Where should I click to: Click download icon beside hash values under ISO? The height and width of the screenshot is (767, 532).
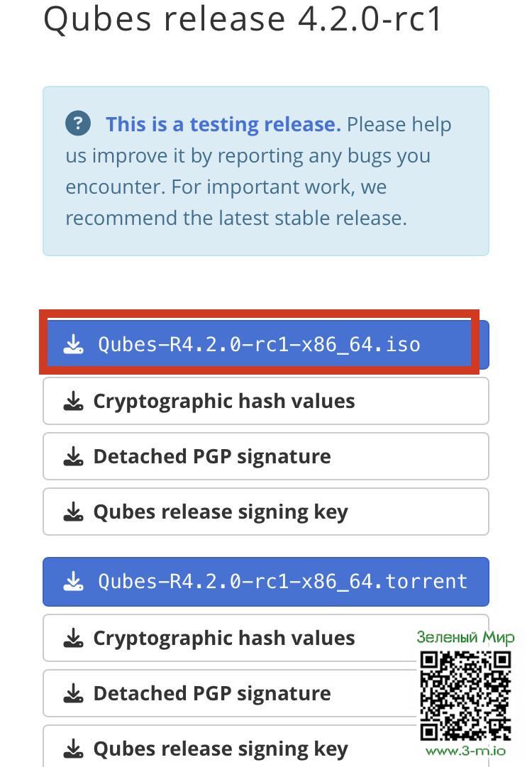pyautogui.click(x=73, y=402)
